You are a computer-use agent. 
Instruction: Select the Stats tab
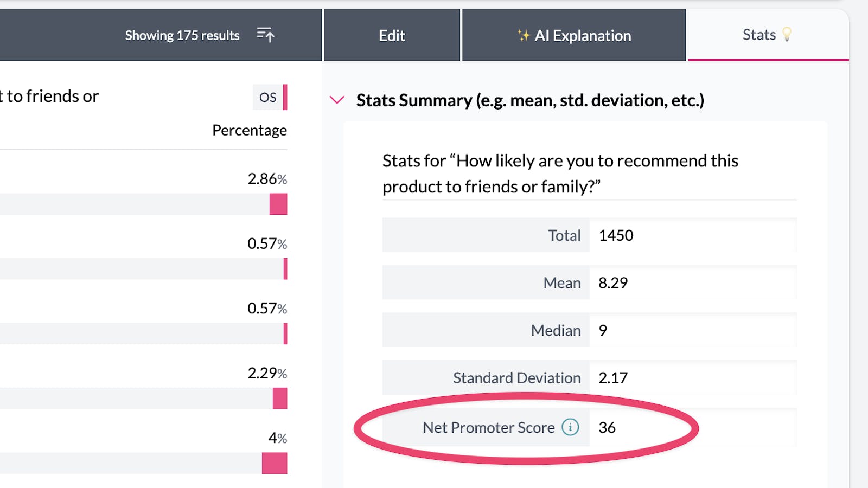pyautogui.click(x=759, y=34)
